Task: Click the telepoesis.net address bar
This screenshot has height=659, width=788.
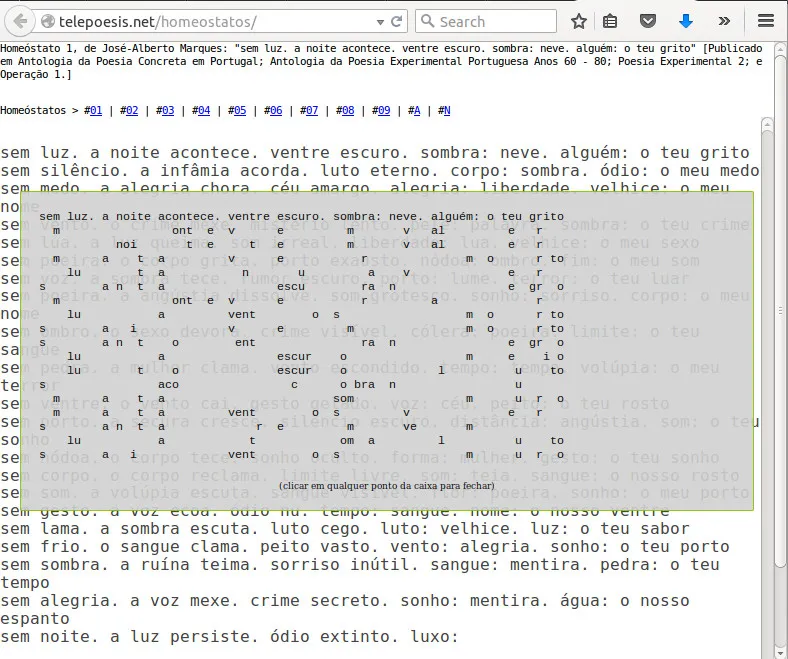Action: [210, 21]
